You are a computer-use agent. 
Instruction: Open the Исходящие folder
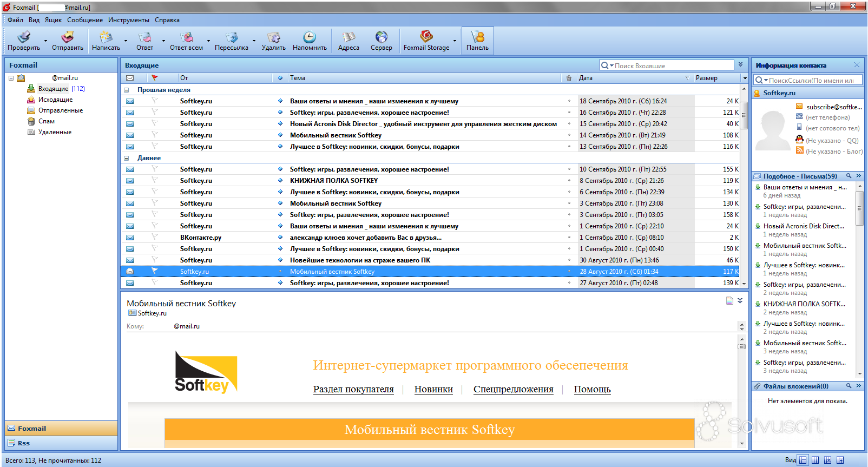click(55, 100)
